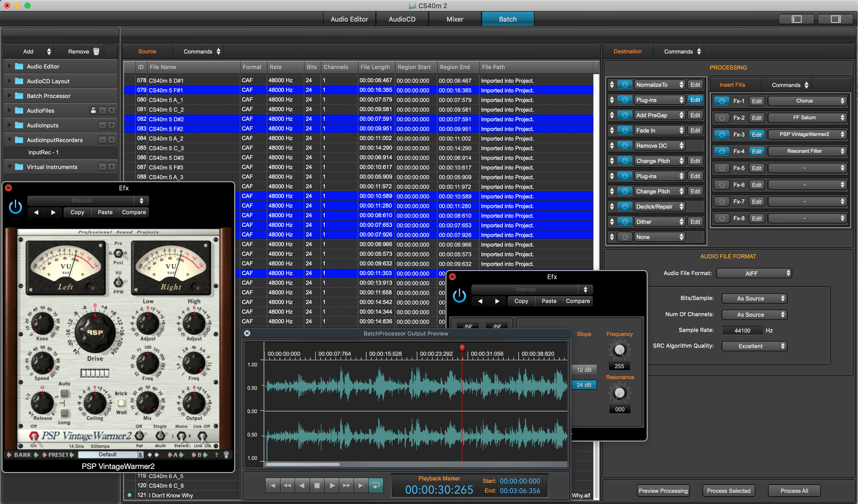Switch to the Mixer tab

455,19
